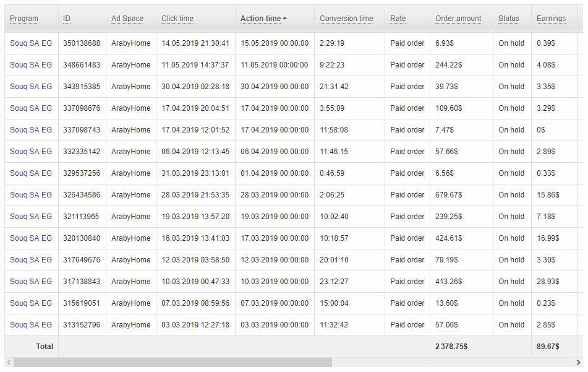Sort by the ID column header
588x372 pixels.
[67, 19]
